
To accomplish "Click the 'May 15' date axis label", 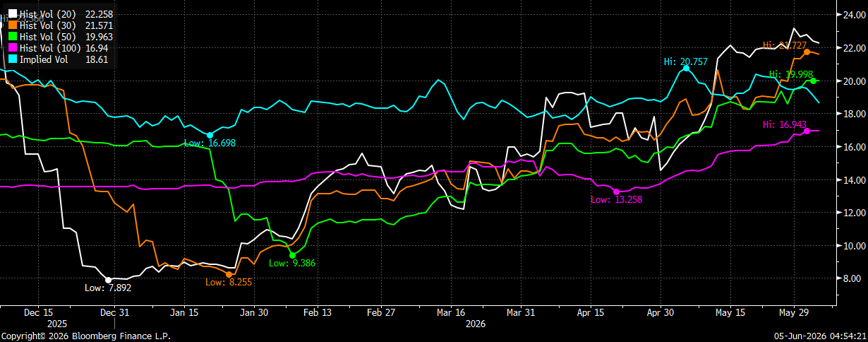I will (730, 312).
